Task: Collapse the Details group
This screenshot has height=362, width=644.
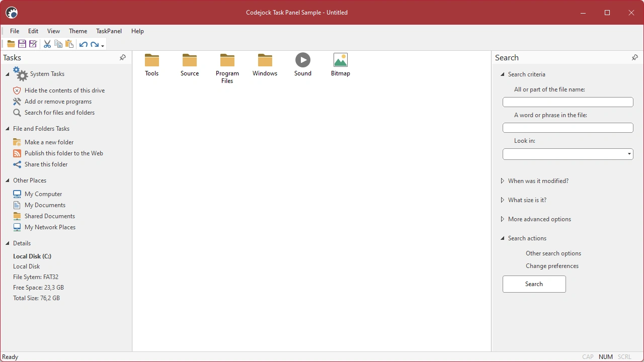Action: pos(8,243)
